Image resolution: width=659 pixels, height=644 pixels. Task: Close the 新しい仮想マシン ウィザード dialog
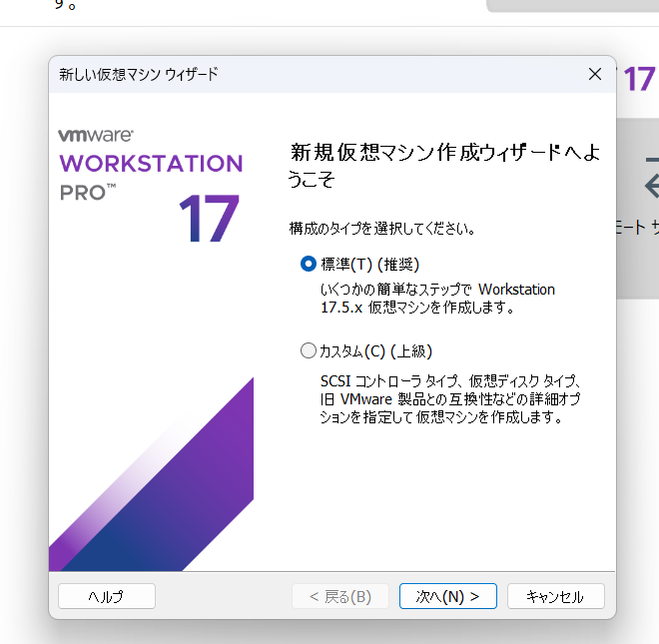tap(594, 74)
